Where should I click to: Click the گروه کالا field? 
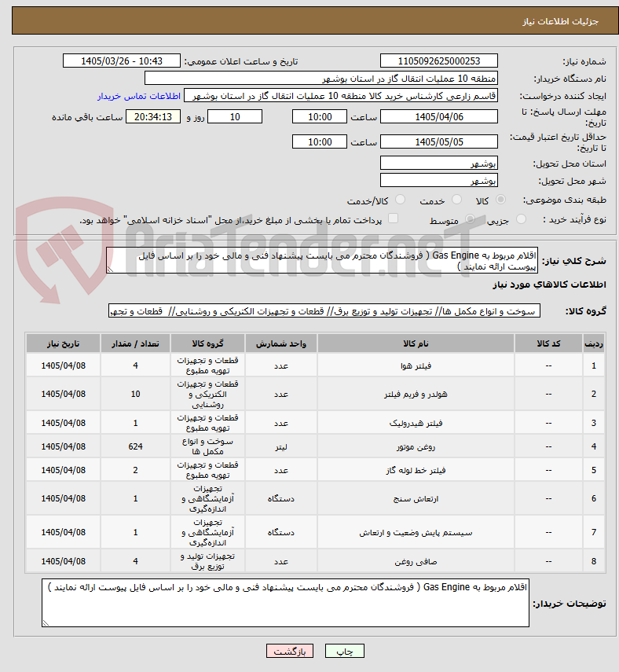point(324,311)
